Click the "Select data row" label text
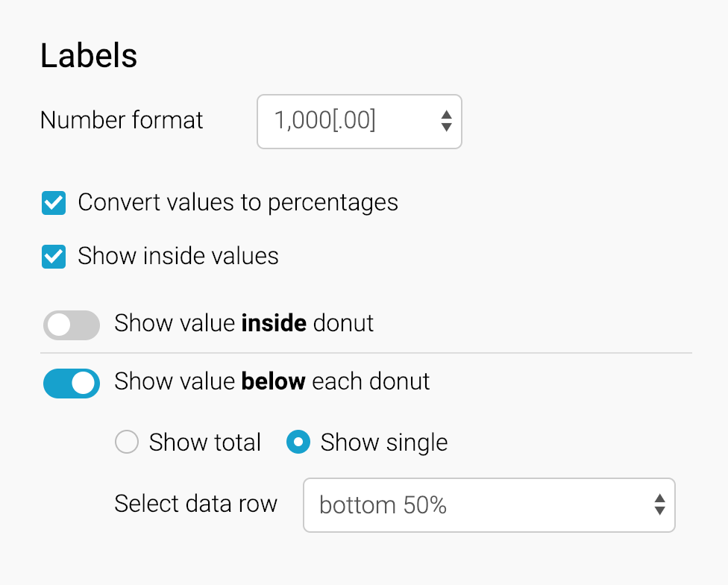 195,504
